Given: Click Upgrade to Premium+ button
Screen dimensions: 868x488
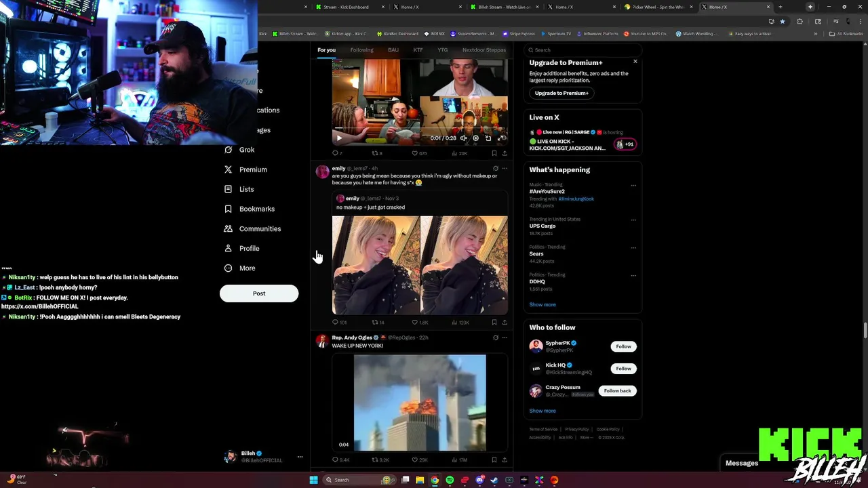Looking at the screenshot, I should [561, 93].
